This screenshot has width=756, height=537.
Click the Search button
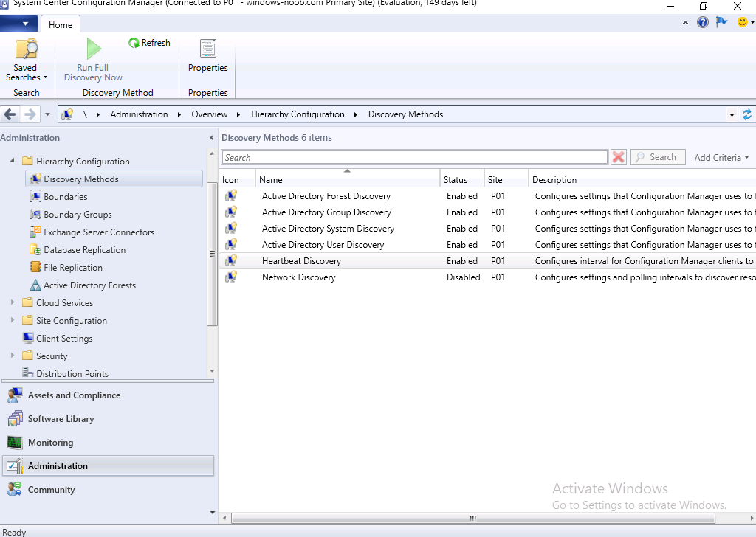click(658, 157)
